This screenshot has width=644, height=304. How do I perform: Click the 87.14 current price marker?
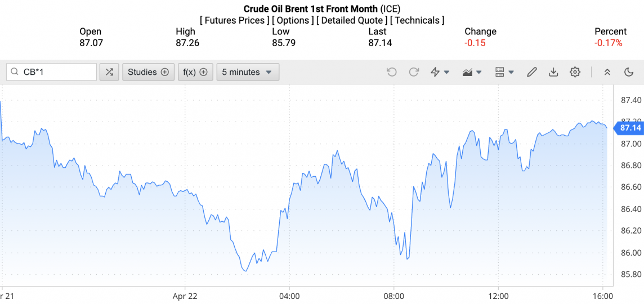point(630,128)
